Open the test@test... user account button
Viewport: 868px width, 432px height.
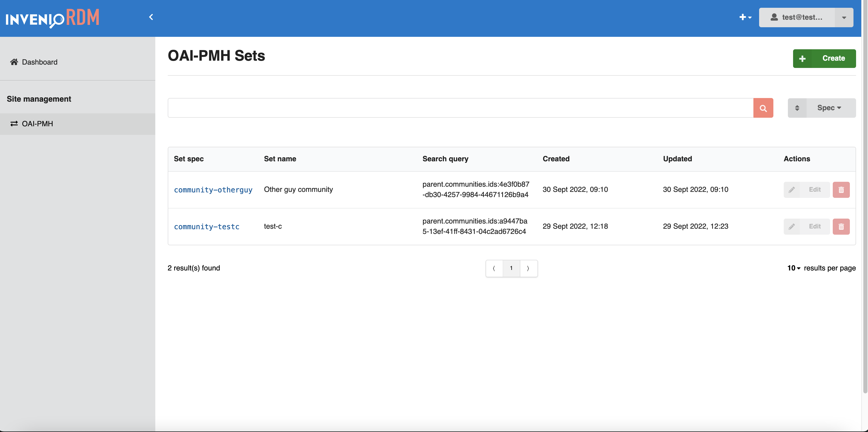797,17
